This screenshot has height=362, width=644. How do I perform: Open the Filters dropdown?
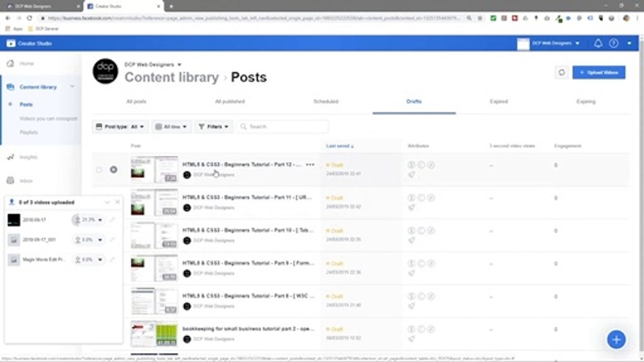click(x=214, y=127)
